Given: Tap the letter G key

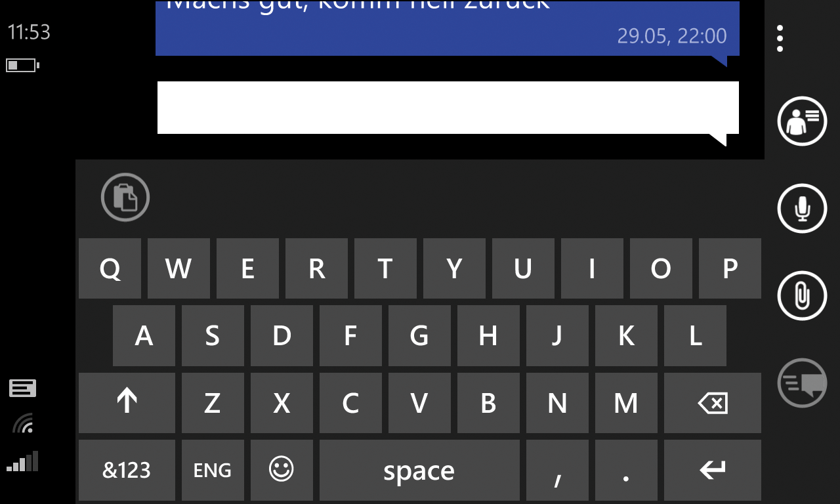Looking at the screenshot, I should point(419,335).
